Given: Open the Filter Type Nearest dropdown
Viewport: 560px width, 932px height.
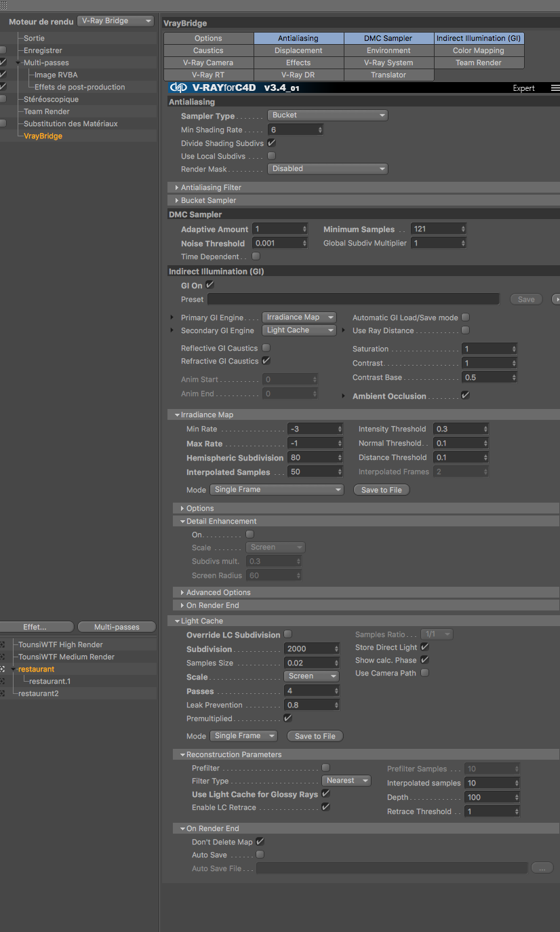Looking at the screenshot, I should coord(346,781).
